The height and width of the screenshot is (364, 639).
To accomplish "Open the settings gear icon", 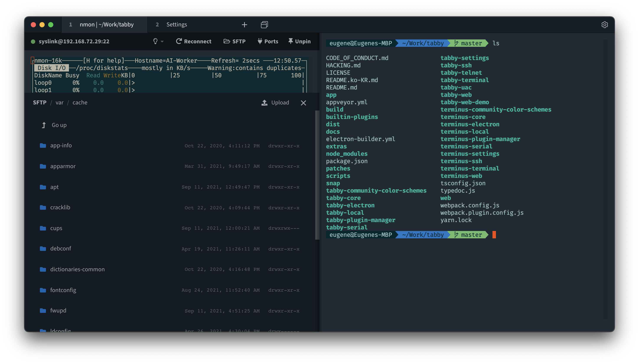I will click(x=605, y=24).
